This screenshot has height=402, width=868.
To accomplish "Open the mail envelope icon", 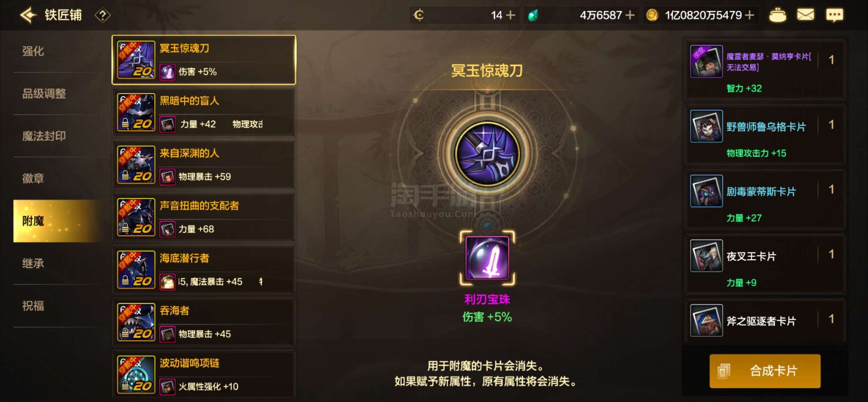I will click(x=805, y=15).
